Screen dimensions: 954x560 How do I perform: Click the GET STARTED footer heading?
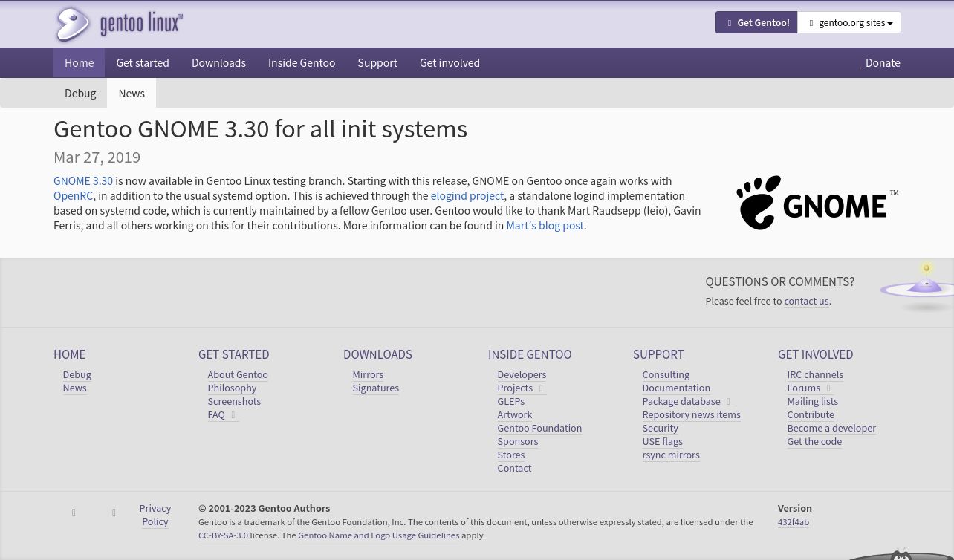click(x=233, y=354)
